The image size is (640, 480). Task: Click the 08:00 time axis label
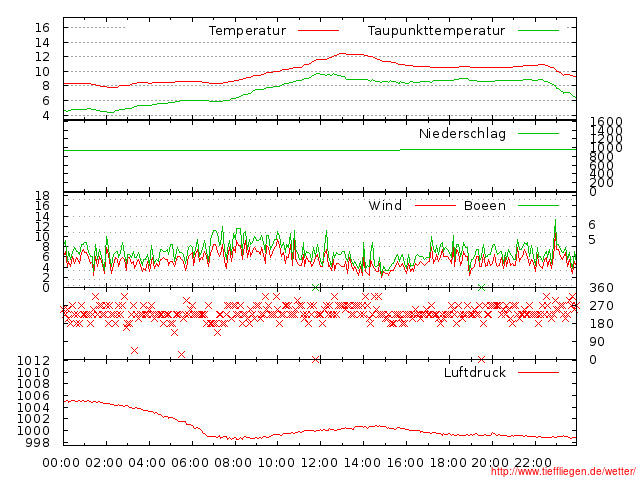point(233,462)
